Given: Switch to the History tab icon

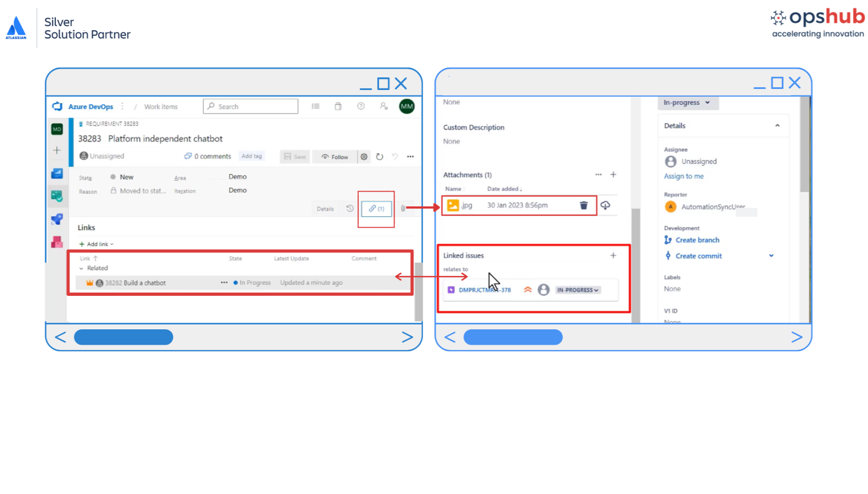Looking at the screenshot, I should (350, 209).
